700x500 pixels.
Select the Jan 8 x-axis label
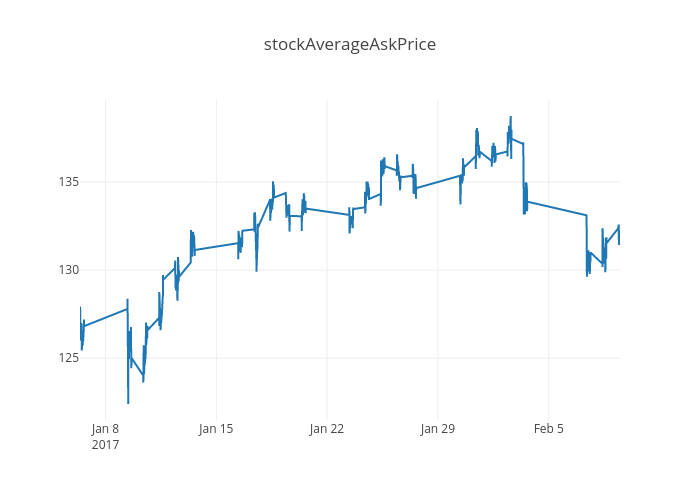click(105, 429)
